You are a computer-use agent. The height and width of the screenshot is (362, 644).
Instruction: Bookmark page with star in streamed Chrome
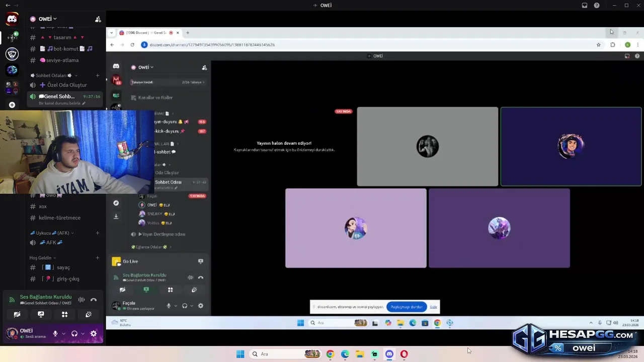598,45
